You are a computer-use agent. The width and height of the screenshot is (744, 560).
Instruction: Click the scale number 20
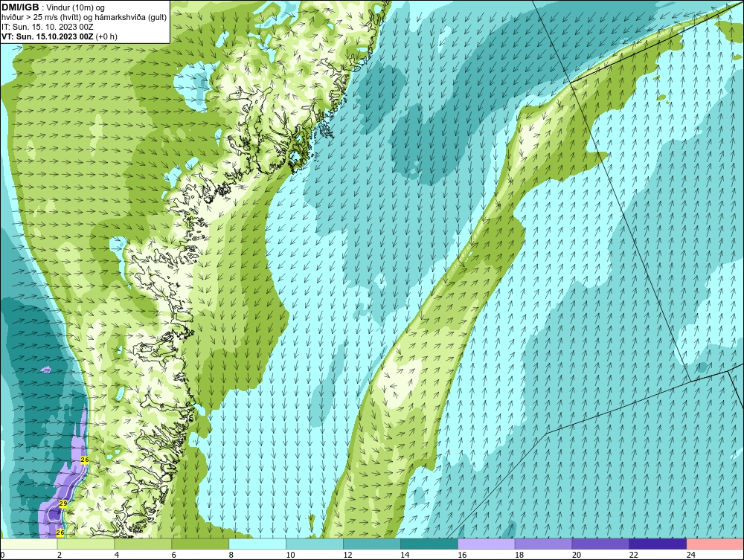577,555
